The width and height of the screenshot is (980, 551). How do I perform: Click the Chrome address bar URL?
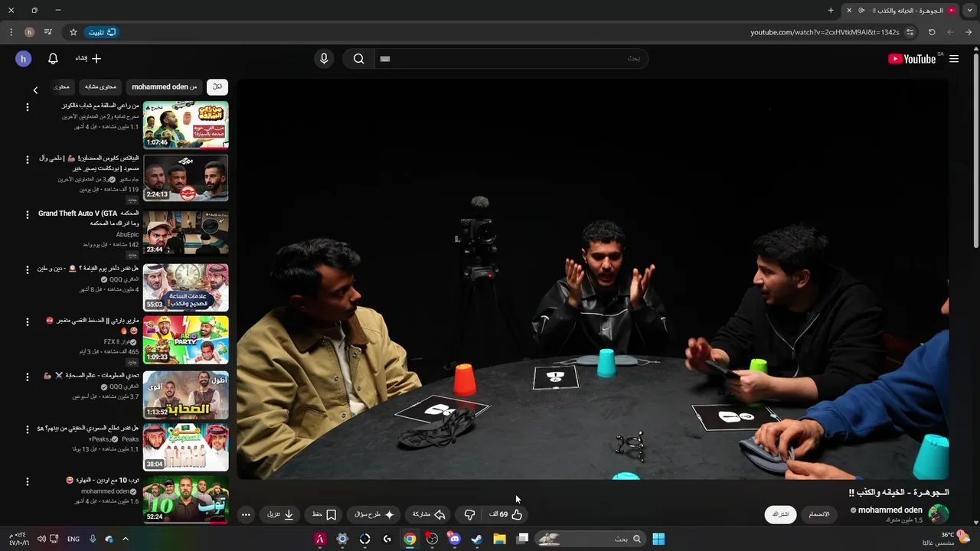pos(824,32)
